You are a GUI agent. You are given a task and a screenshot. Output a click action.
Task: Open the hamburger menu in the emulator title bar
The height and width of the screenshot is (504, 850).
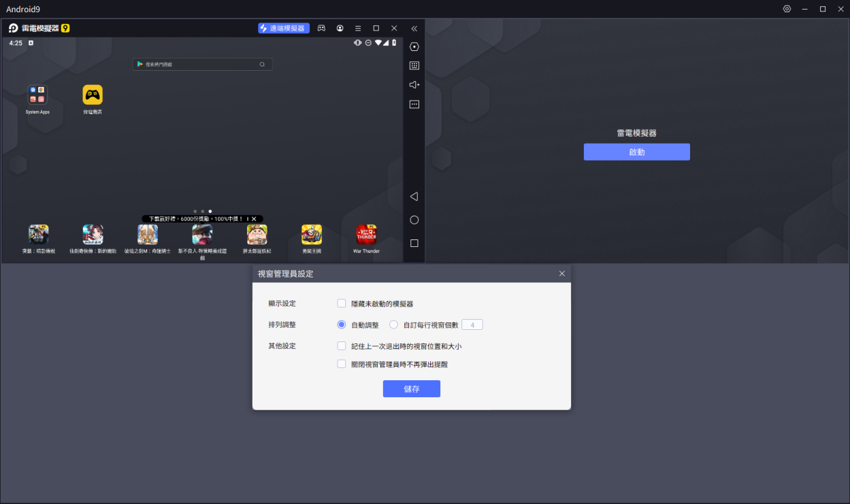[x=358, y=29]
